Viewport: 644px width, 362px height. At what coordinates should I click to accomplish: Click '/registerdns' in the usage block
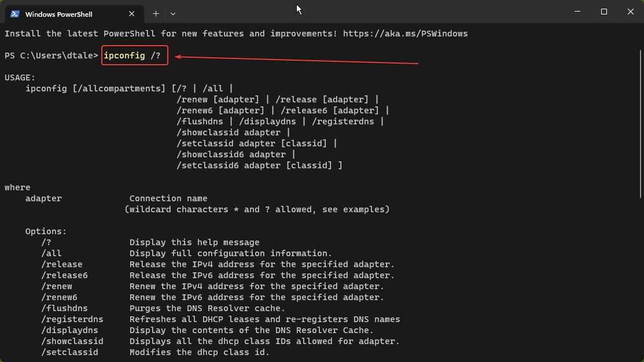point(343,121)
